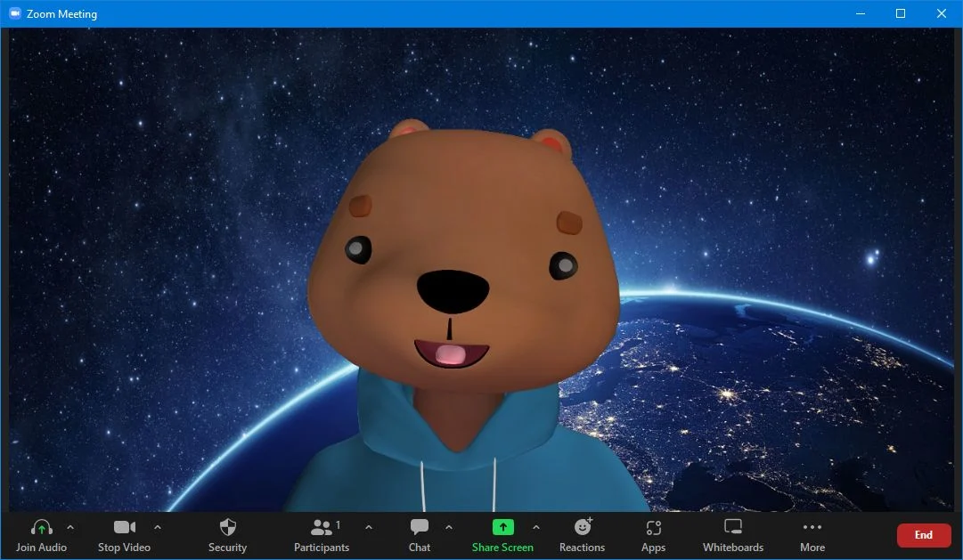Show the Participants panel

321,528
